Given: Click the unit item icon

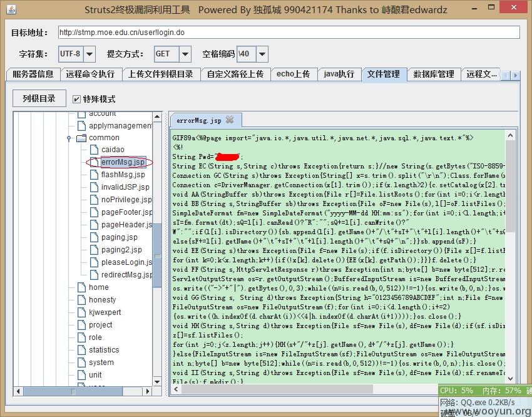Looking at the screenshot, I should pos(82,375).
